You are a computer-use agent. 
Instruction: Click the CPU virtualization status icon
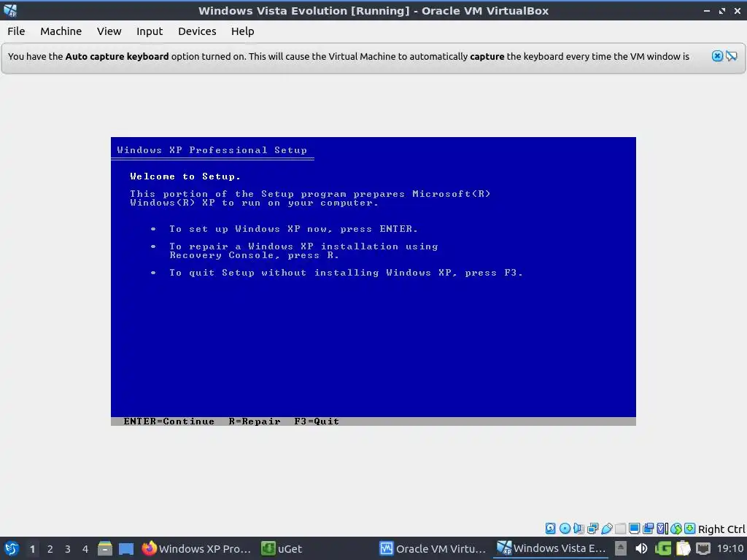point(662,528)
